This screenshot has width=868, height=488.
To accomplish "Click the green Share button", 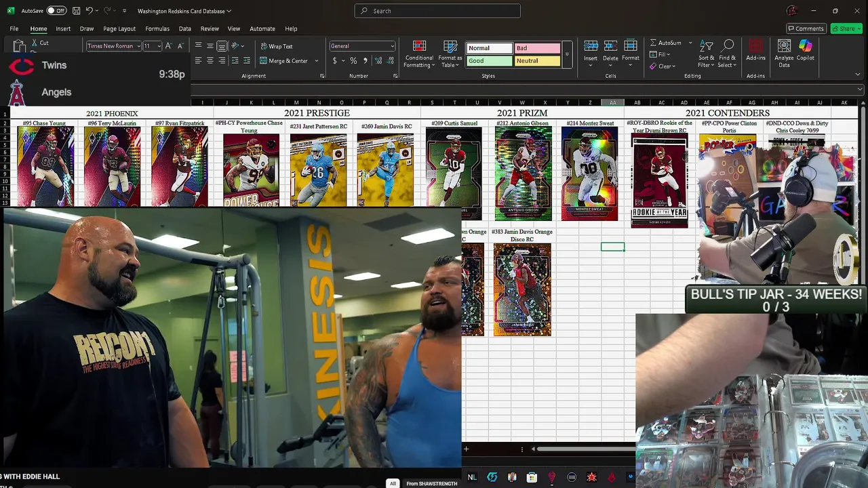I will (x=847, y=28).
